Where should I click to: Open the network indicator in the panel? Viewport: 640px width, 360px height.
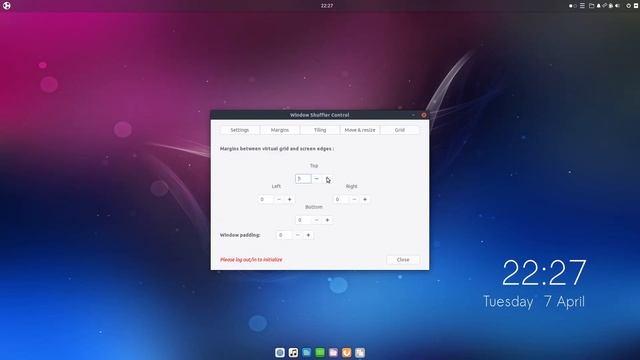[604, 5]
